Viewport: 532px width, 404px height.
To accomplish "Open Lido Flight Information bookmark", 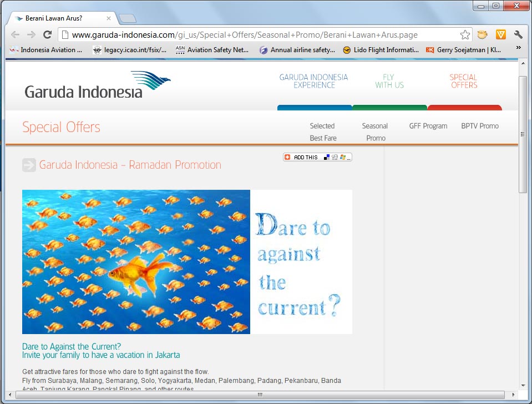I will 381,50.
